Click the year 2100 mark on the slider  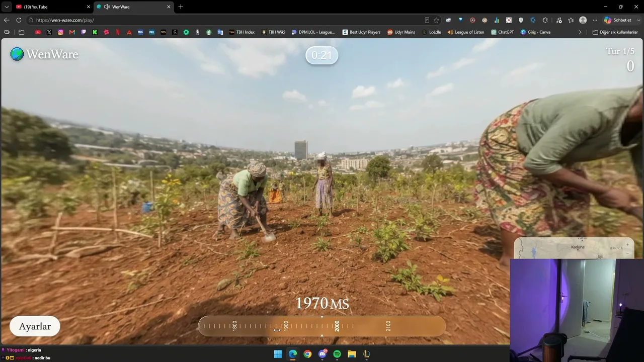[x=388, y=326]
